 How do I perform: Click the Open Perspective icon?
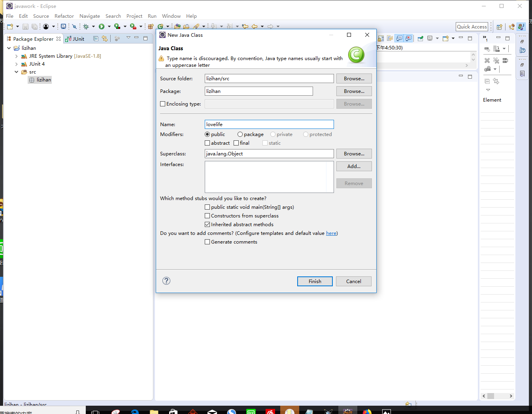(x=500, y=27)
